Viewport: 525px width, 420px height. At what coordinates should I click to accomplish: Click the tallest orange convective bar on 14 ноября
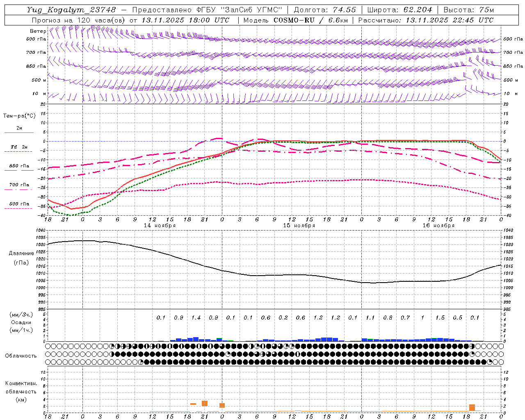[x=205, y=404]
